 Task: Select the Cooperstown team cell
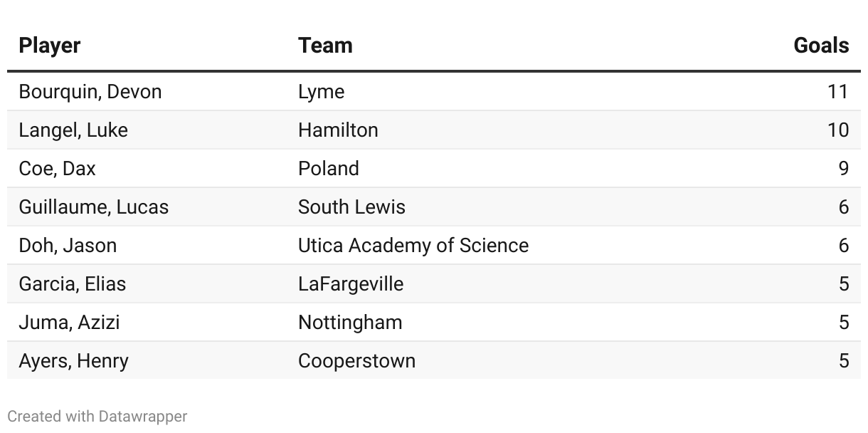point(356,361)
